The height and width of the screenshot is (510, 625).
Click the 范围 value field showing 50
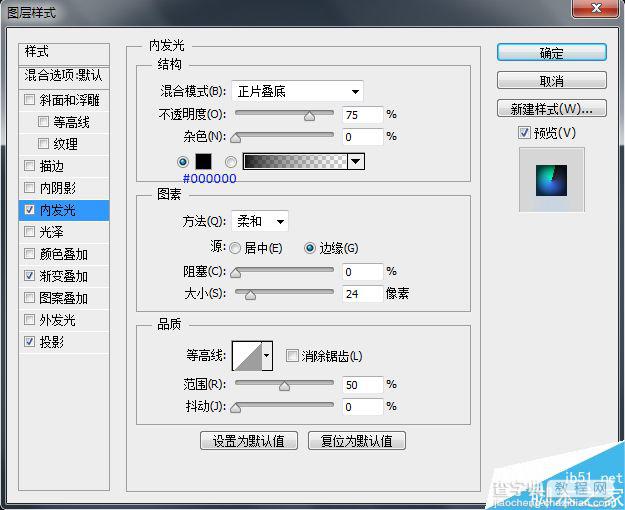(x=362, y=384)
